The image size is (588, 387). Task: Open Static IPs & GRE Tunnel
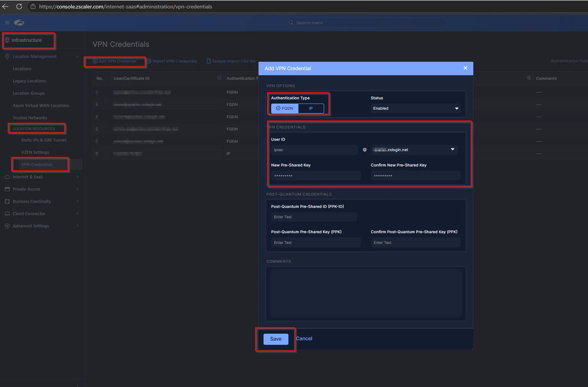(x=44, y=140)
